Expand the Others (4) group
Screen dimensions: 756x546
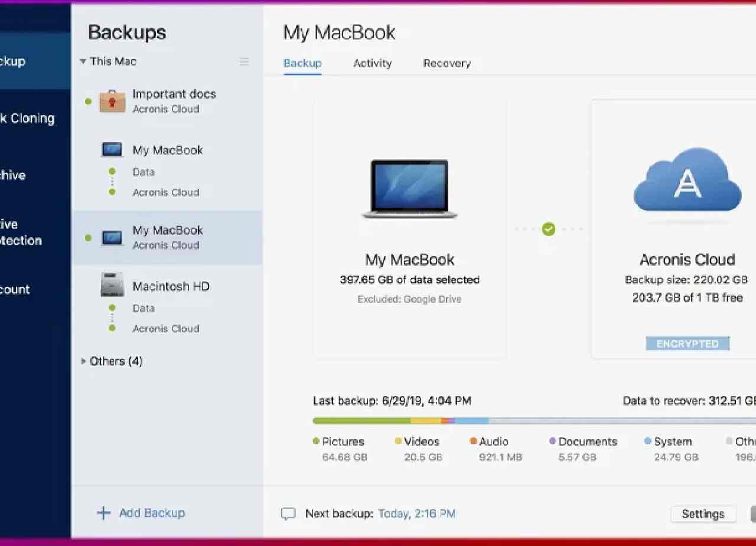pos(83,361)
